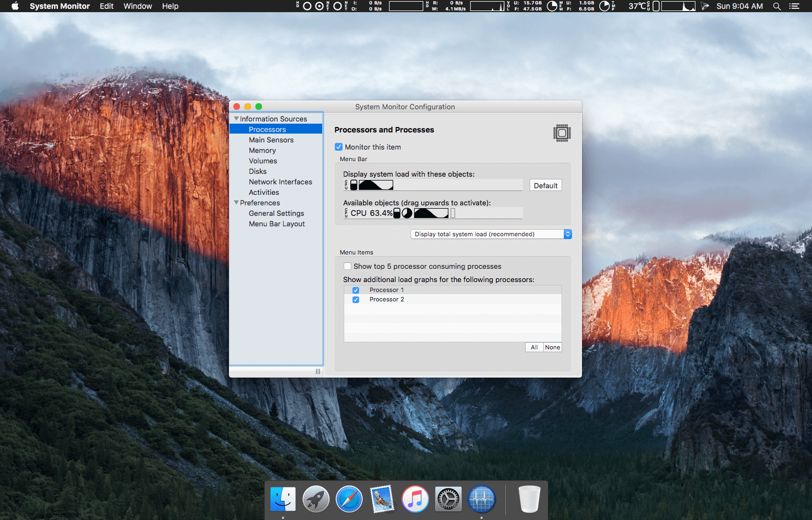Viewport: 812px width, 520px height.
Task: Enable Show top 5 processor consuming processes
Action: click(348, 266)
